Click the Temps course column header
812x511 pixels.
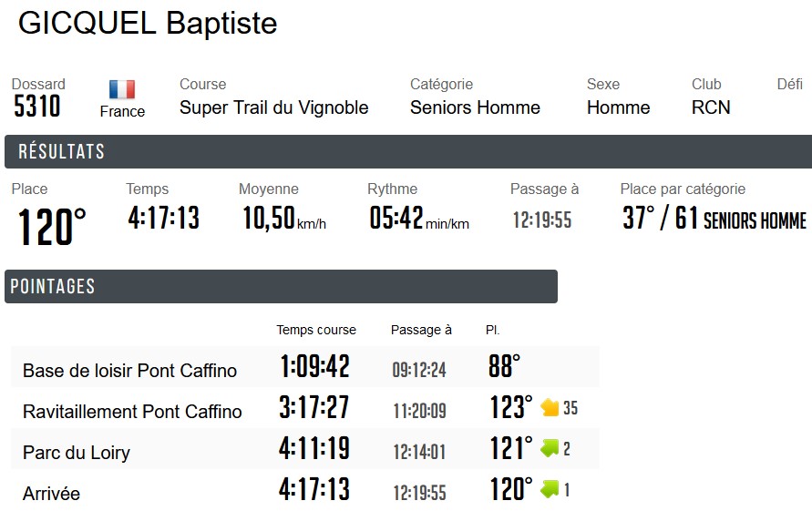tap(316, 330)
